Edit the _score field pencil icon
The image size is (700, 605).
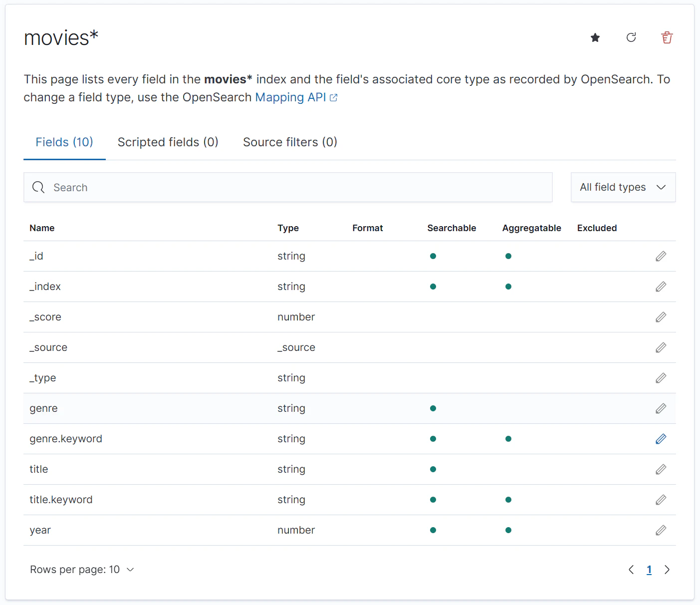(661, 317)
